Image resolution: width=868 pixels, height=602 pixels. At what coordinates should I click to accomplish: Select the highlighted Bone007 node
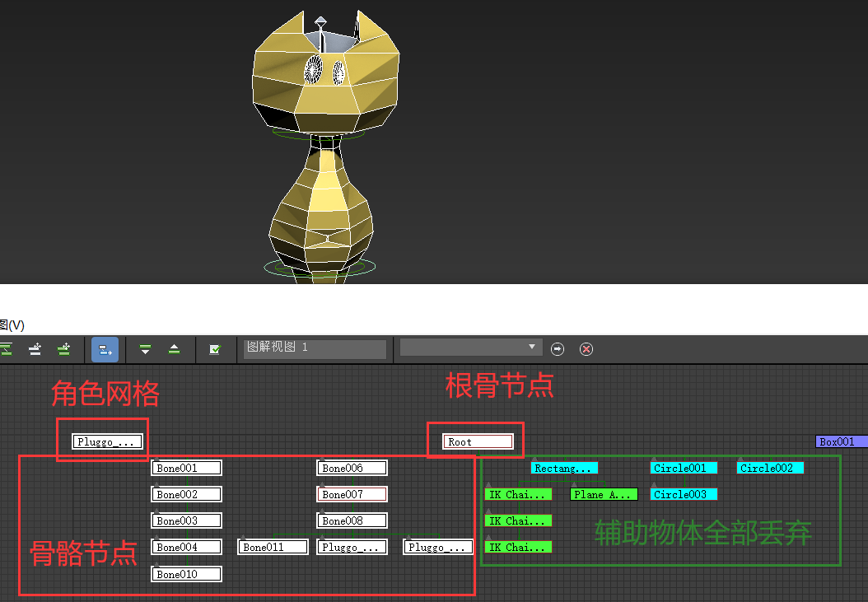point(352,493)
